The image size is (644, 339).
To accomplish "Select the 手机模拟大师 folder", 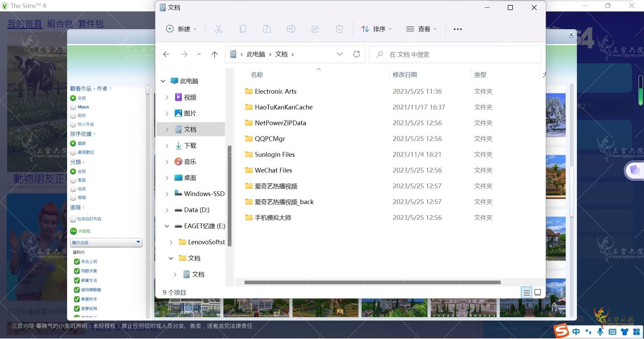I will coord(273,217).
